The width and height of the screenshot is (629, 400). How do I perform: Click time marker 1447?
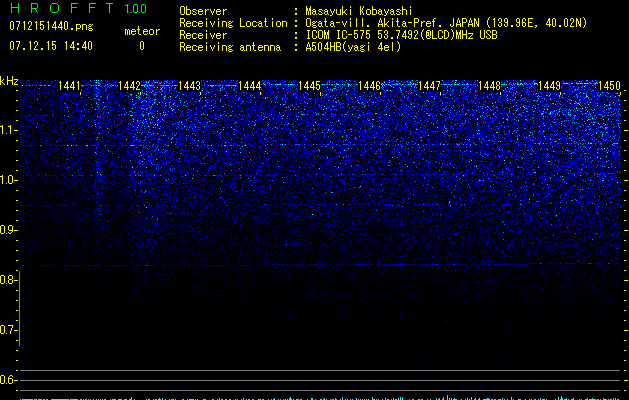[x=429, y=86]
